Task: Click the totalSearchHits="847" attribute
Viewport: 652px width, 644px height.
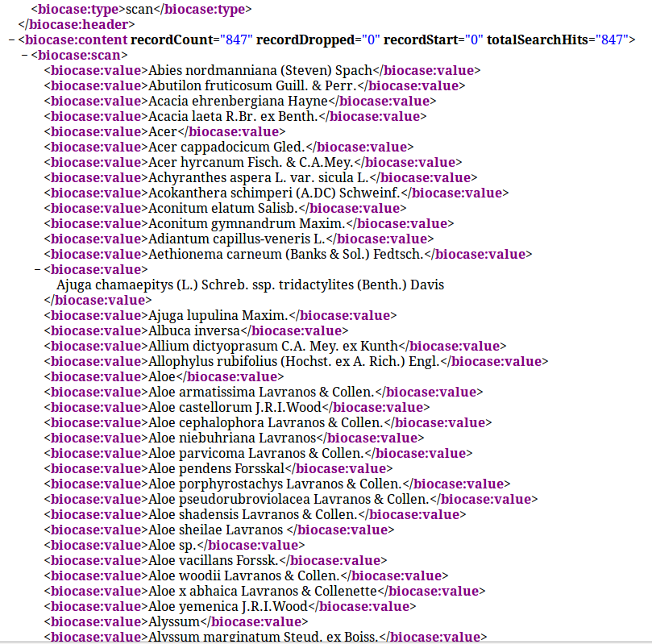Action: click(x=558, y=40)
